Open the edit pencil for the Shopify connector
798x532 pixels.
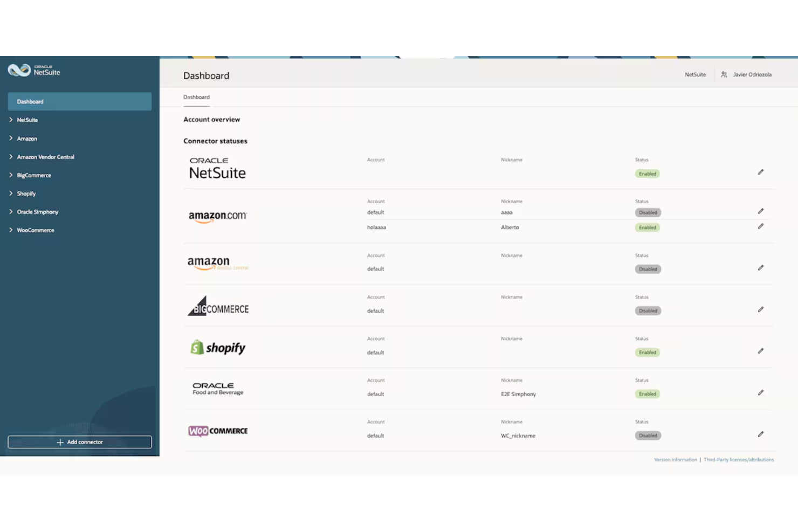[x=761, y=351]
